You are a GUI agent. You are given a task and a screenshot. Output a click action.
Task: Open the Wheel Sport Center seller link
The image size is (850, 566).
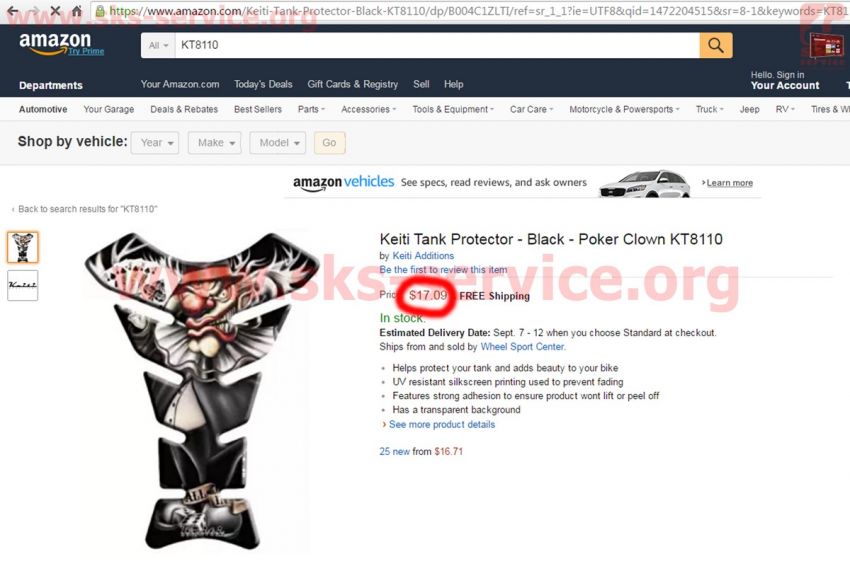click(523, 346)
